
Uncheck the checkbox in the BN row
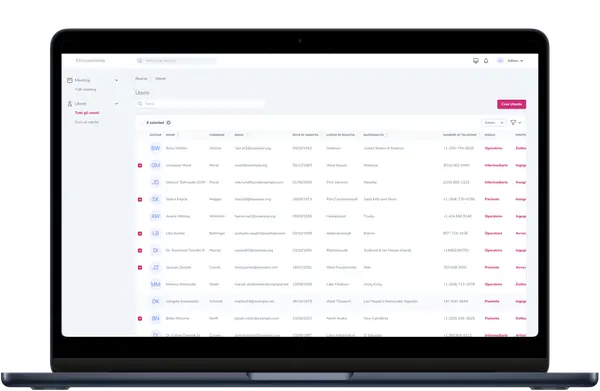140,318
